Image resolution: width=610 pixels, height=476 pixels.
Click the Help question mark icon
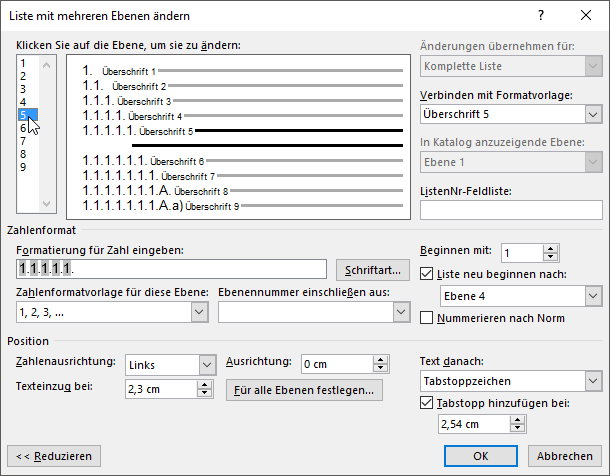click(x=541, y=16)
